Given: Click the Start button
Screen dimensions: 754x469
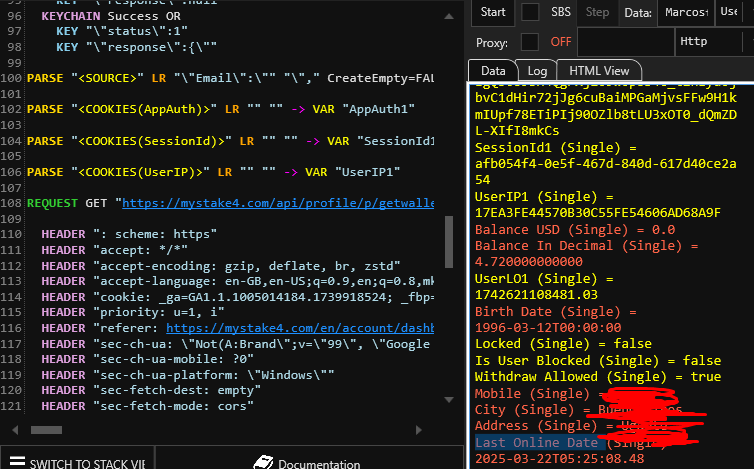Looking at the screenshot, I should pyautogui.click(x=493, y=12).
